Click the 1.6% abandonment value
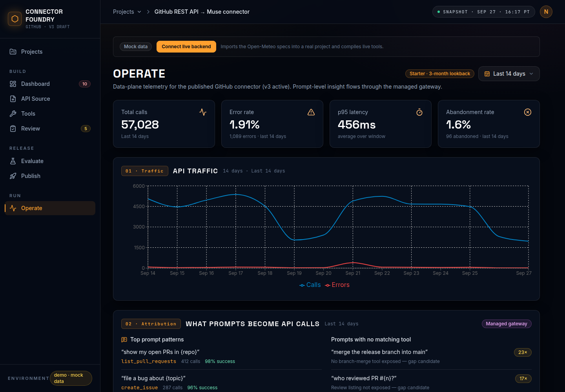Screen dimensions: 565x392 (458, 125)
